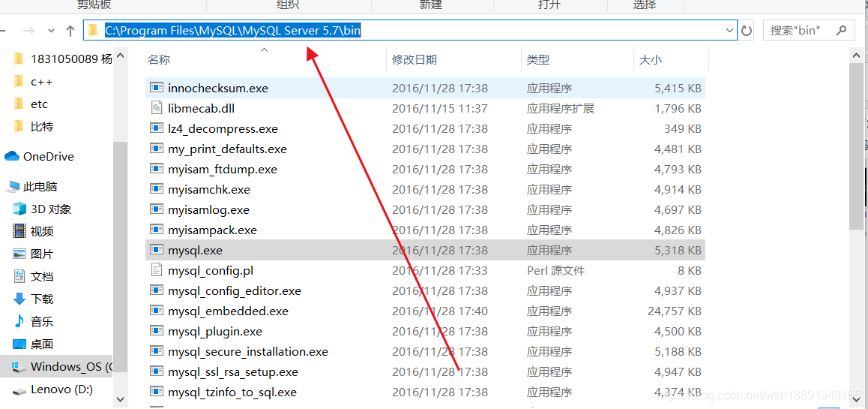Click the innochecksum.exe file icon

tap(157, 88)
